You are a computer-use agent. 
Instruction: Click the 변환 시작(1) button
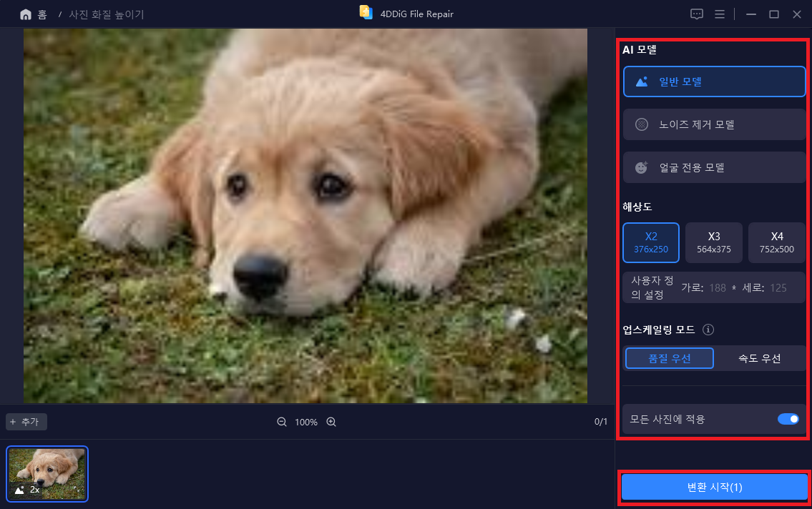coord(714,488)
